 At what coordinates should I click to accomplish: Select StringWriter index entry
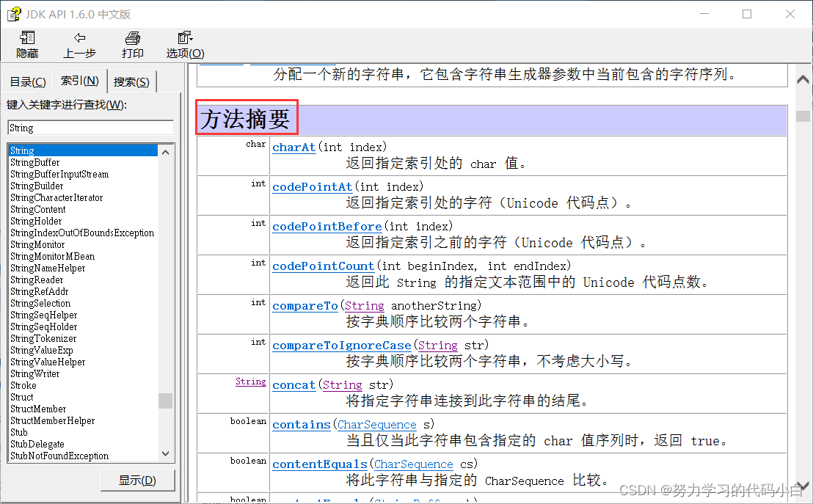pyautogui.click(x=34, y=374)
